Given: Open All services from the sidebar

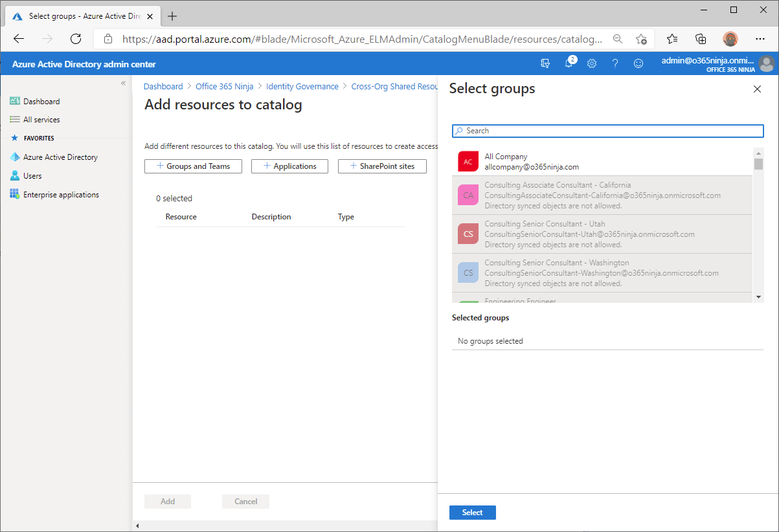Looking at the screenshot, I should coord(41,119).
